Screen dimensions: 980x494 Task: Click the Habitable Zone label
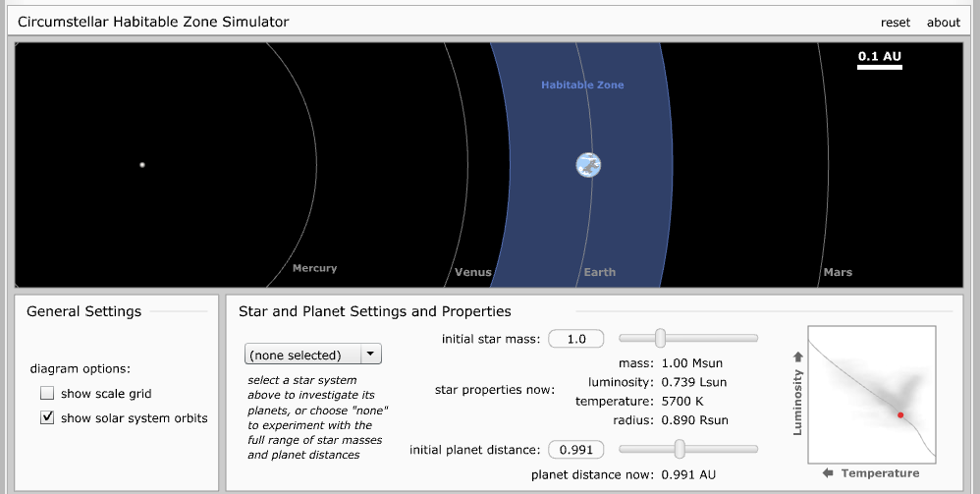tap(582, 84)
